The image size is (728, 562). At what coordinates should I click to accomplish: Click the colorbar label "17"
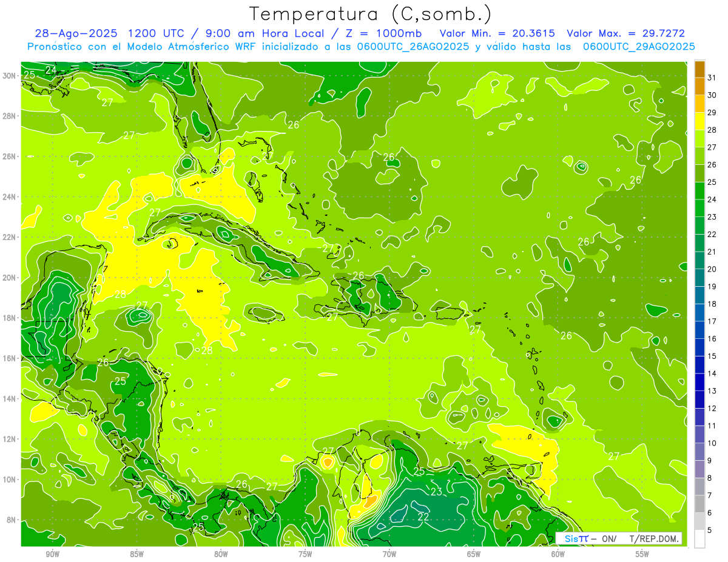click(712, 321)
